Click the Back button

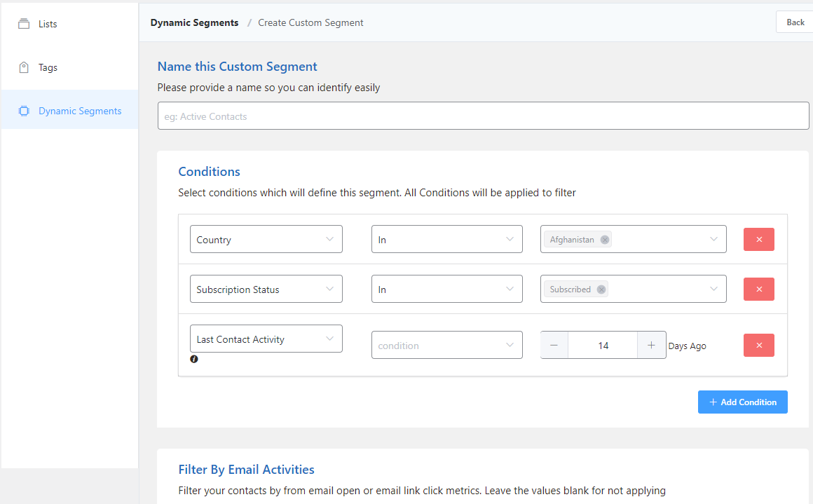coord(795,22)
